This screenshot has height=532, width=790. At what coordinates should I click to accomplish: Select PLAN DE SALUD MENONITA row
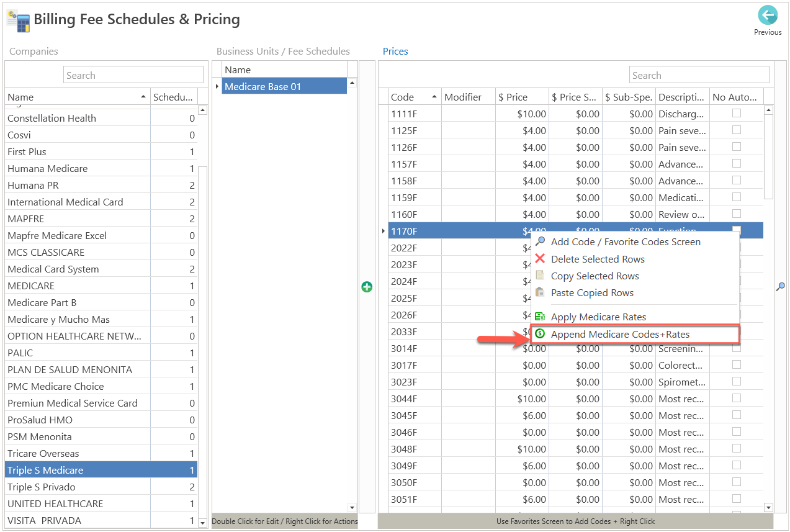(x=101, y=369)
